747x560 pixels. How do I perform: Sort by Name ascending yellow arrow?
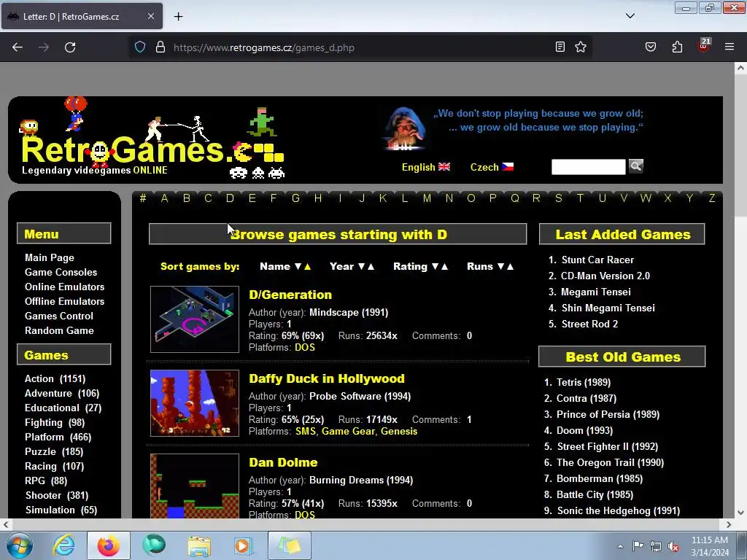[307, 267]
